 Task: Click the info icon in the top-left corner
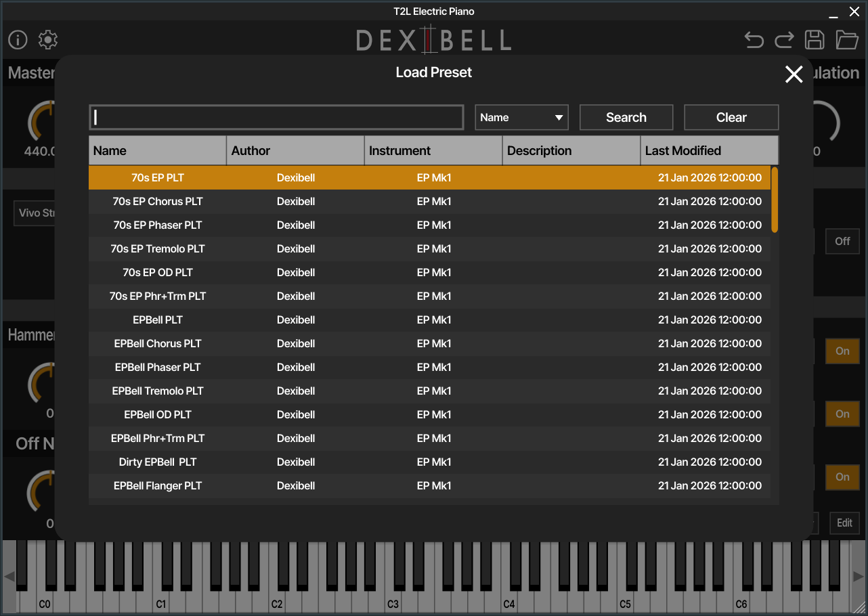click(x=18, y=40)
